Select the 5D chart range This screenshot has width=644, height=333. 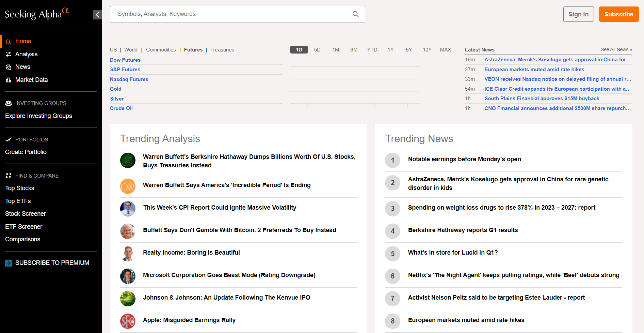pyautogui.click(x=317, y=50)
